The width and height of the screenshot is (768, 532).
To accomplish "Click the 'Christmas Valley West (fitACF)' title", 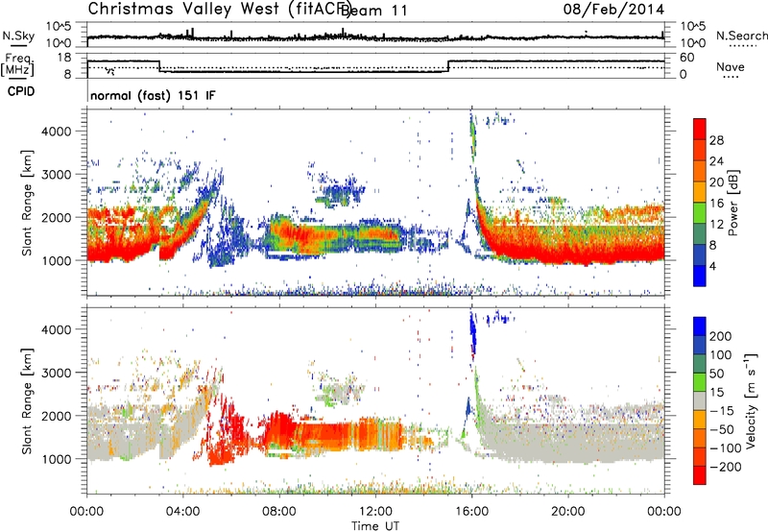I will coord(219,9).
